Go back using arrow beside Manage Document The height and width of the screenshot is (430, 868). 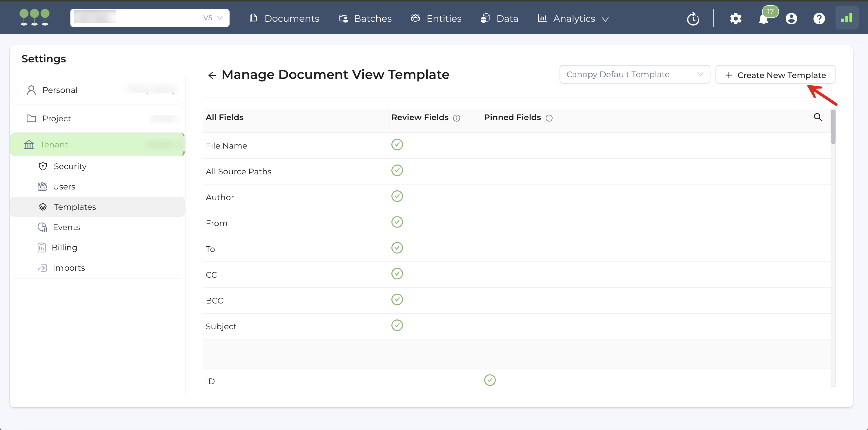pos(212,75)
